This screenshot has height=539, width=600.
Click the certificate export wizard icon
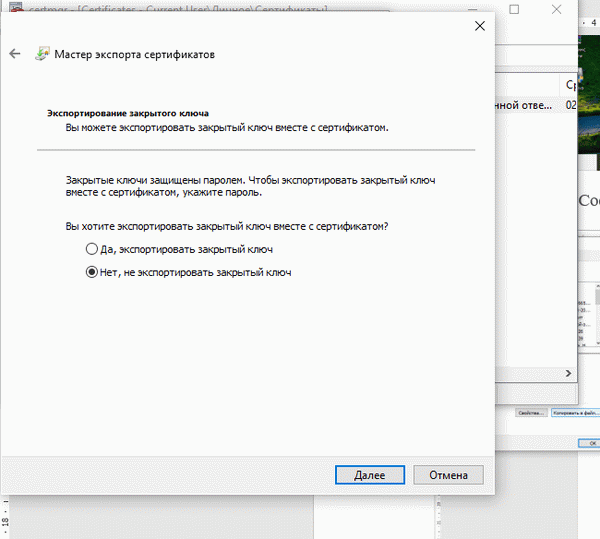[x=42, y=54]
